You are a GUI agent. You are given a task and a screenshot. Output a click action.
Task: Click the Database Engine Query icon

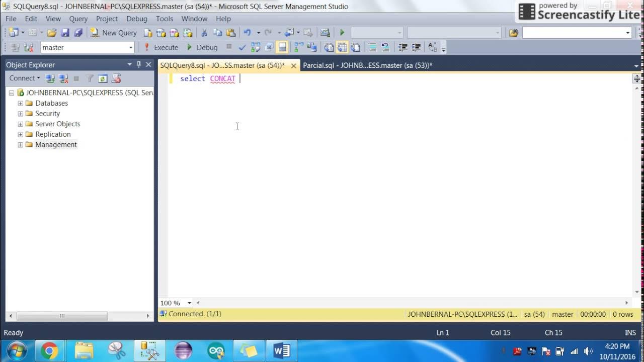click(148, 33)
